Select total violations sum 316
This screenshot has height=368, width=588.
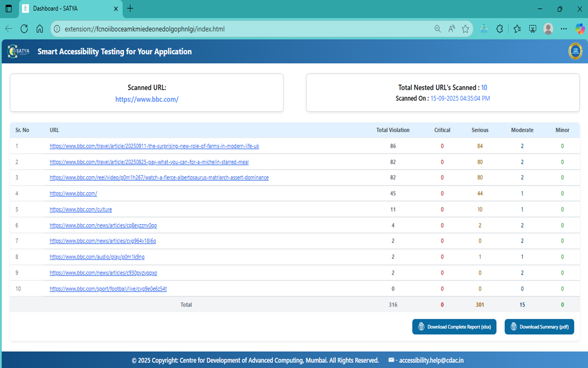click(x=393, y=305)
